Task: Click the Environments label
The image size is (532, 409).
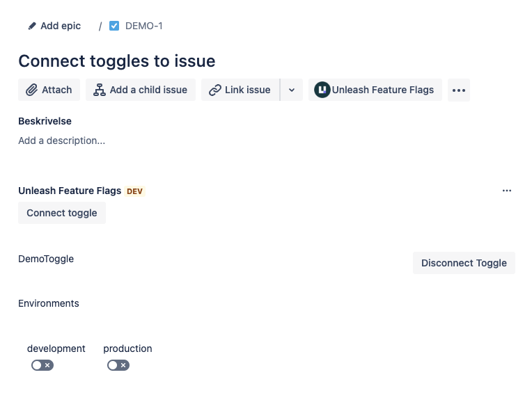Action: click(49, 303)
